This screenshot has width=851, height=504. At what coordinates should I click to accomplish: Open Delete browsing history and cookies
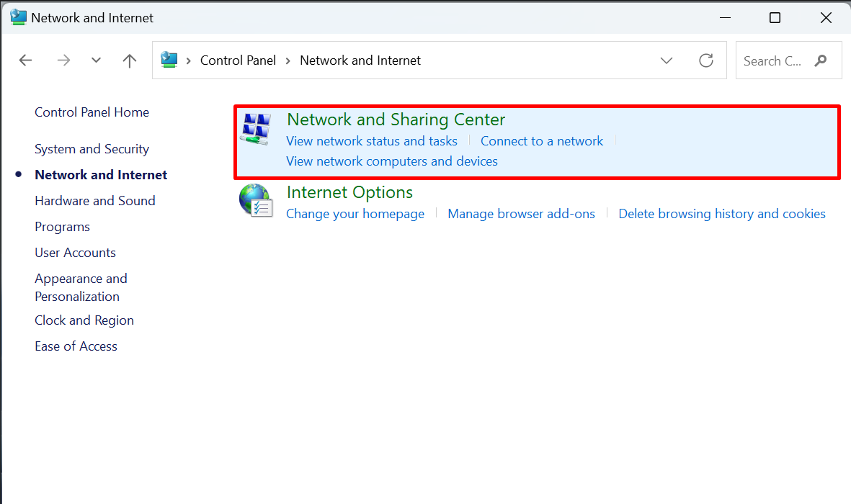coord(721,214)
